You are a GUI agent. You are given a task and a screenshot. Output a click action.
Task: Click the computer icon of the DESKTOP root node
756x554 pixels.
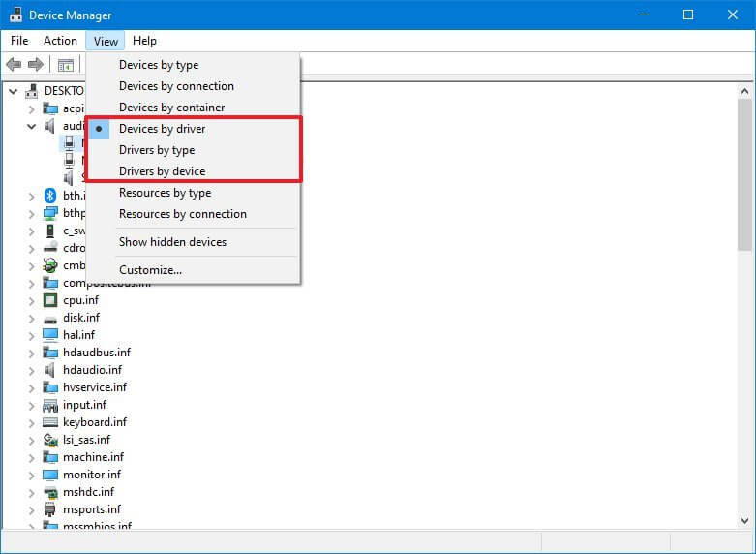pyautogui.click(x=32, y=91)
